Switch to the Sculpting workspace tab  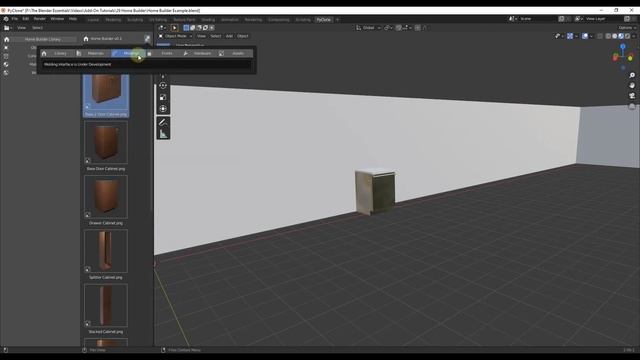[135, 20]
